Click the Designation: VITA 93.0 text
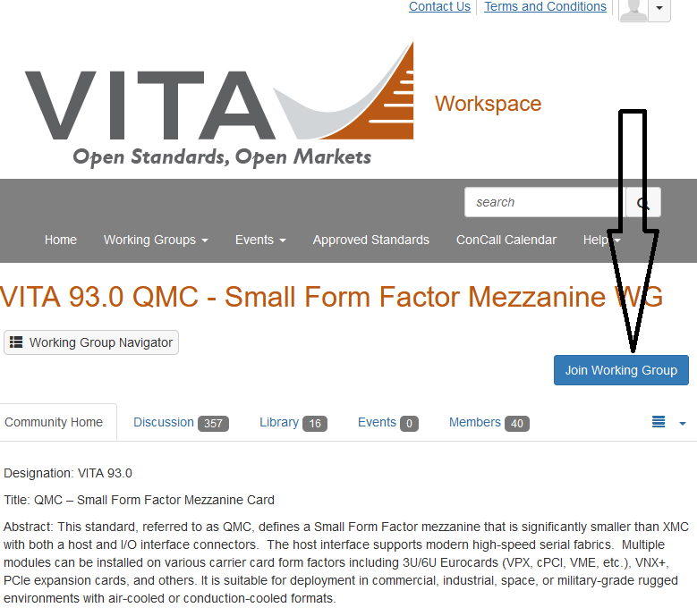 (x=68, y=473)
